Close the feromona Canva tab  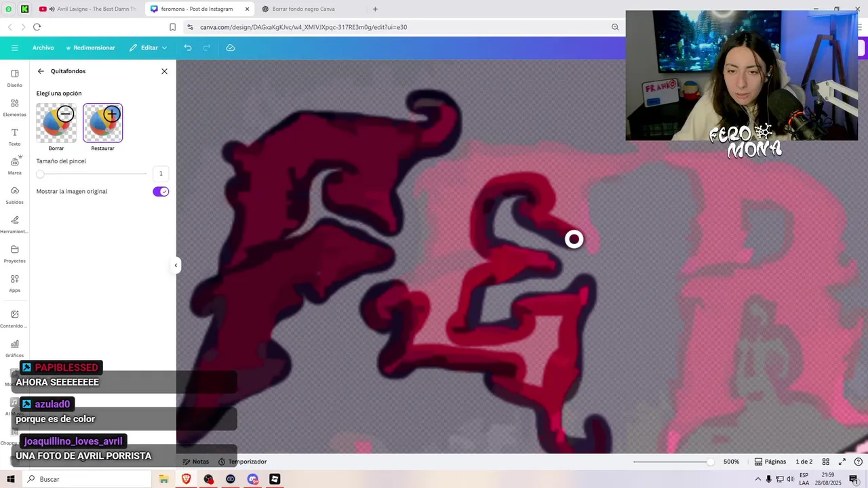[246, 9]
